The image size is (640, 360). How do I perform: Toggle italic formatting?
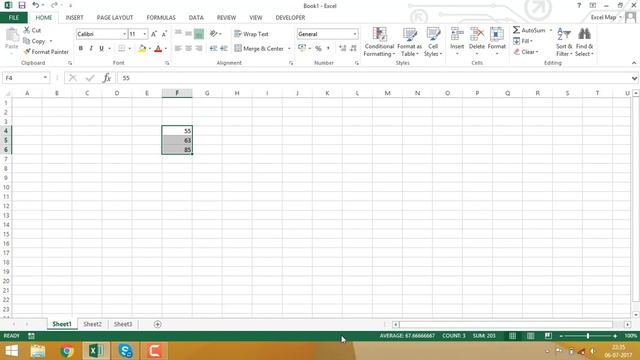91,48
